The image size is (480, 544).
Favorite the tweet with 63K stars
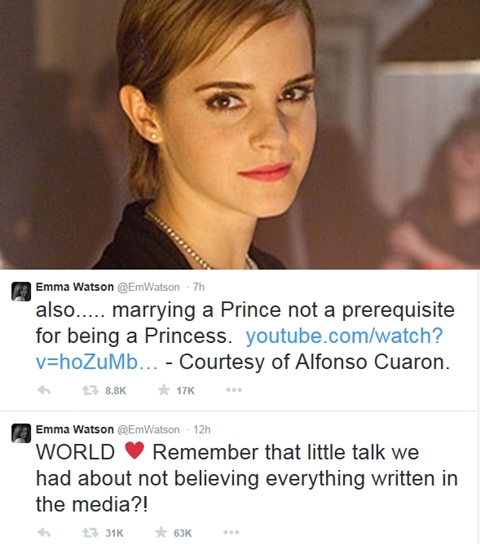(161, 533)
